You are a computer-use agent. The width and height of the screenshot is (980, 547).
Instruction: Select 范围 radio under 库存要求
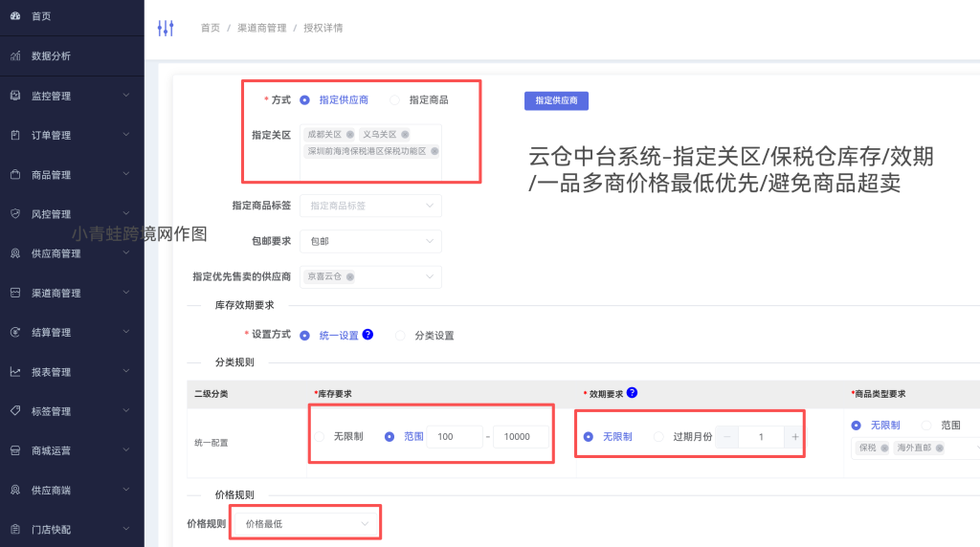[390, 436]
